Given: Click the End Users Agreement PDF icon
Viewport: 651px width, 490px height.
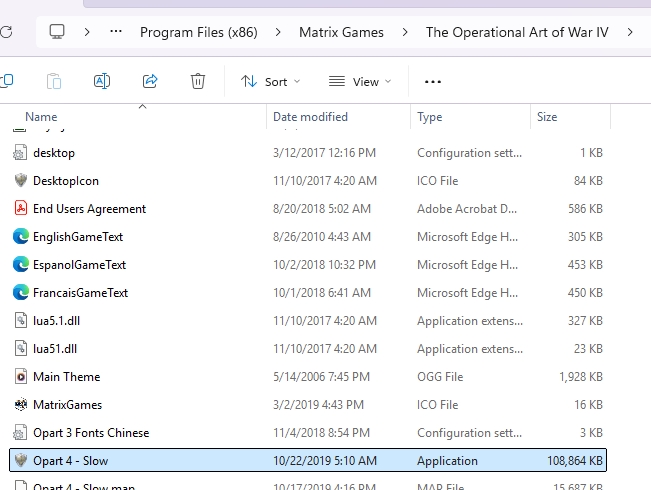Looking at the screenshot, I should pyautogui.click(x=21, y=208).
